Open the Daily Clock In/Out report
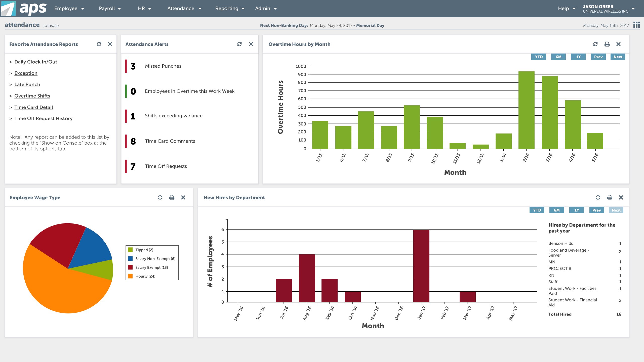This screenshot has height=362, width=644. click(x=36, y=62)
